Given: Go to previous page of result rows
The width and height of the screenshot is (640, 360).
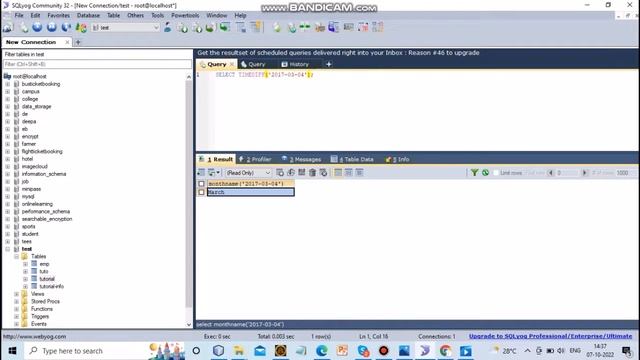Looking at the screenshot, I should (551, 173).
